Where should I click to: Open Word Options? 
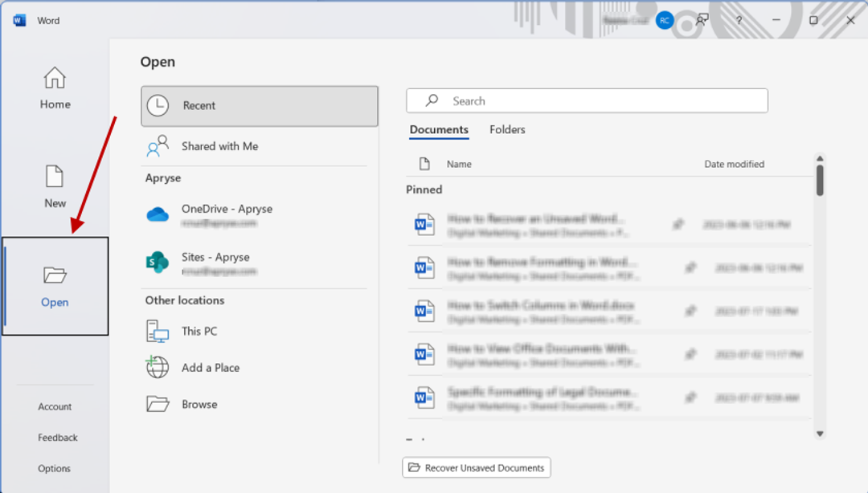click(56, 468)
